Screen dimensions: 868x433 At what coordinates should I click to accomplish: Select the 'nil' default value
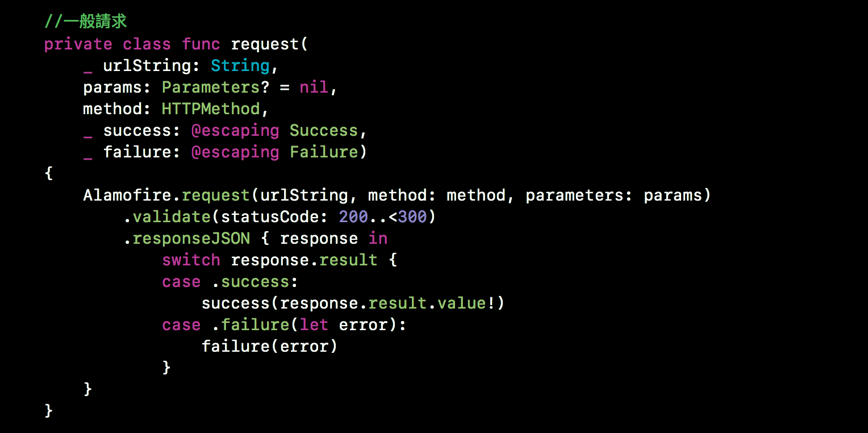click(x=314, y=88)
